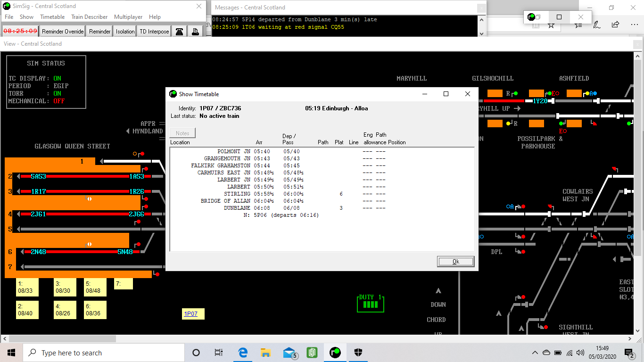Click the battery tray icon

click(x=558, y=353)
